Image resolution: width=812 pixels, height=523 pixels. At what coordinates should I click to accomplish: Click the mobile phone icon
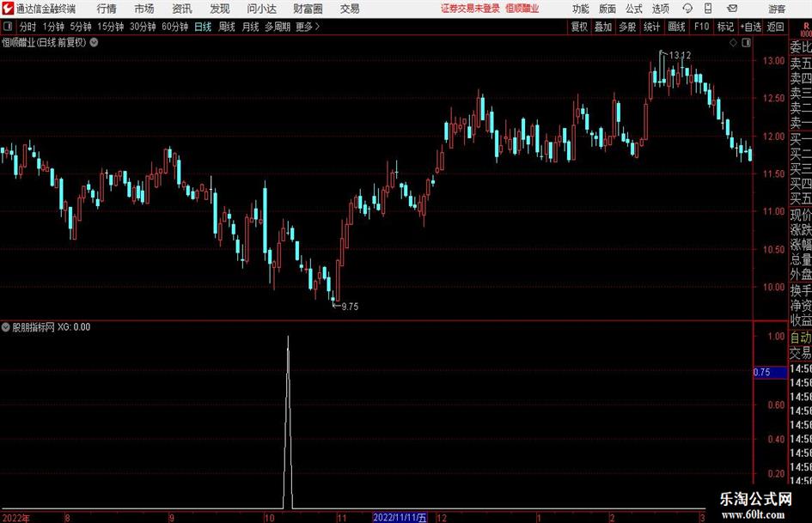(x=708, y=9)
